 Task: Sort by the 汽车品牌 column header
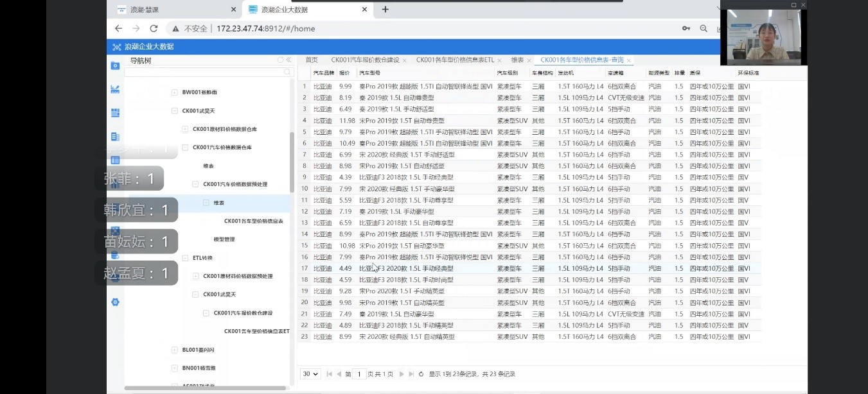tap(323, 73)
